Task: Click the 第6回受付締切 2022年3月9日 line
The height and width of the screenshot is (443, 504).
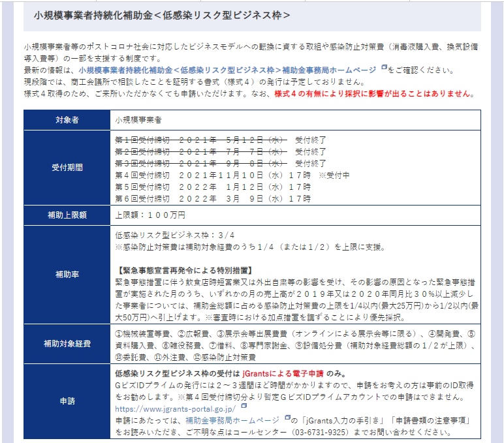Action: pyautogui.click(x=213, y=198)
